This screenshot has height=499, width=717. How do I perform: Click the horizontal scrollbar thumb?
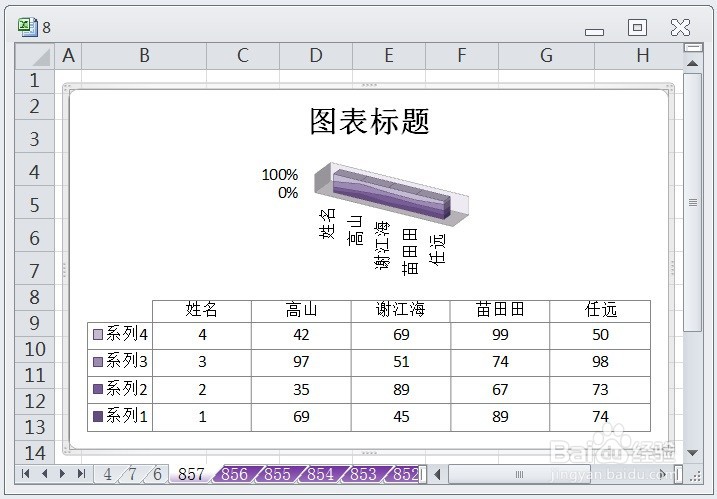click(x=519, y=474)
